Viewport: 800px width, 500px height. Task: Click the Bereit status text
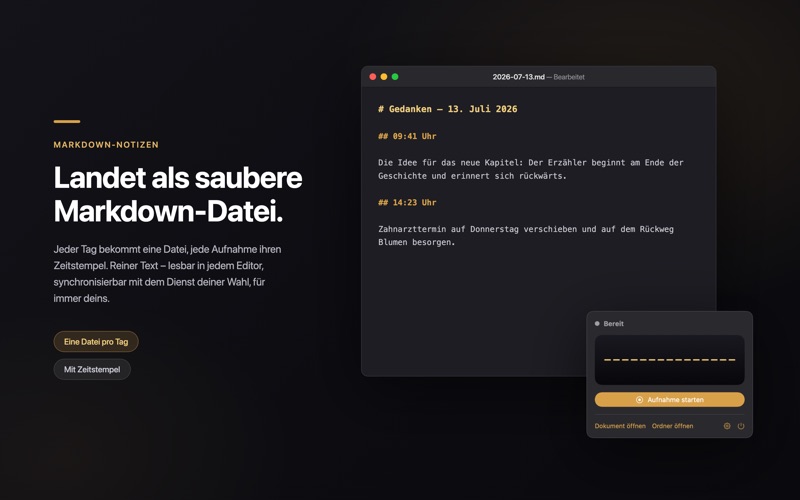613,323
